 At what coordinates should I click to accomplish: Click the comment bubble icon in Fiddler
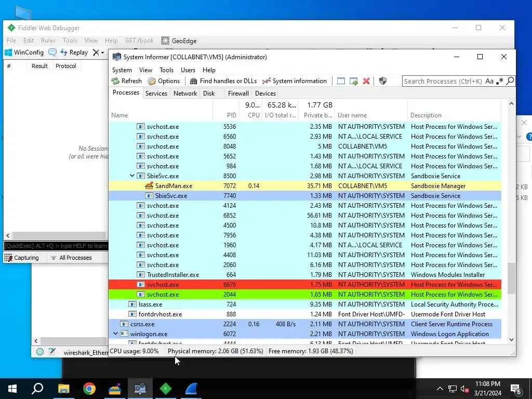coord(52,52)
